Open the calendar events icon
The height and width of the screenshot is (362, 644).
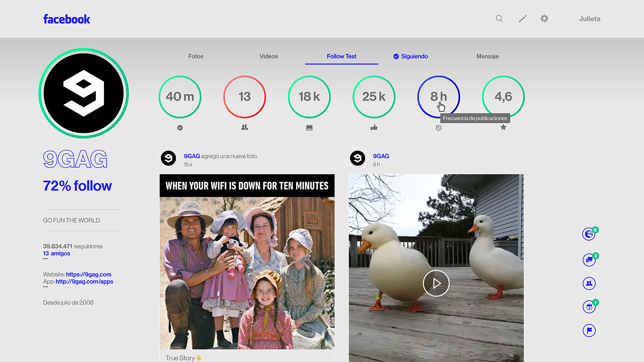tap(589, 307)
